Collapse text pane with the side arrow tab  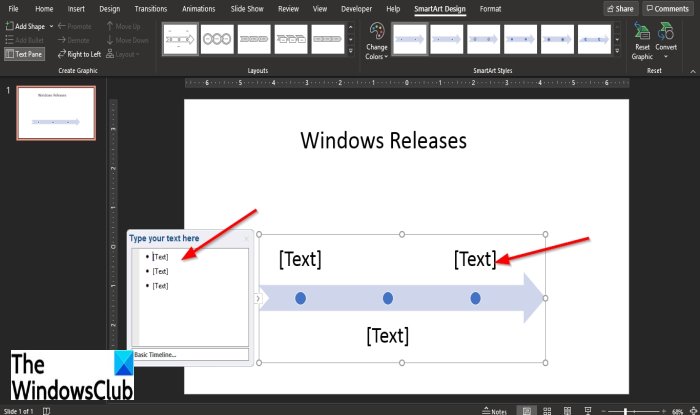click(258, 298)
